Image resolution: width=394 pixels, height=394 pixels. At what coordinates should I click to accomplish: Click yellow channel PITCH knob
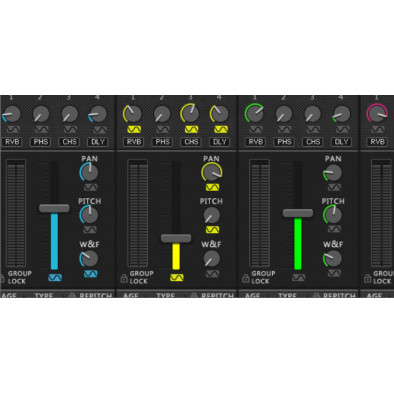point(212,215)
